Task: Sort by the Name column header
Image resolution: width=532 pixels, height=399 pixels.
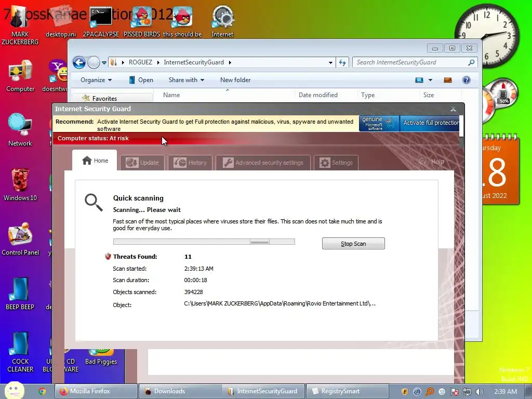Action: [224, 95]
